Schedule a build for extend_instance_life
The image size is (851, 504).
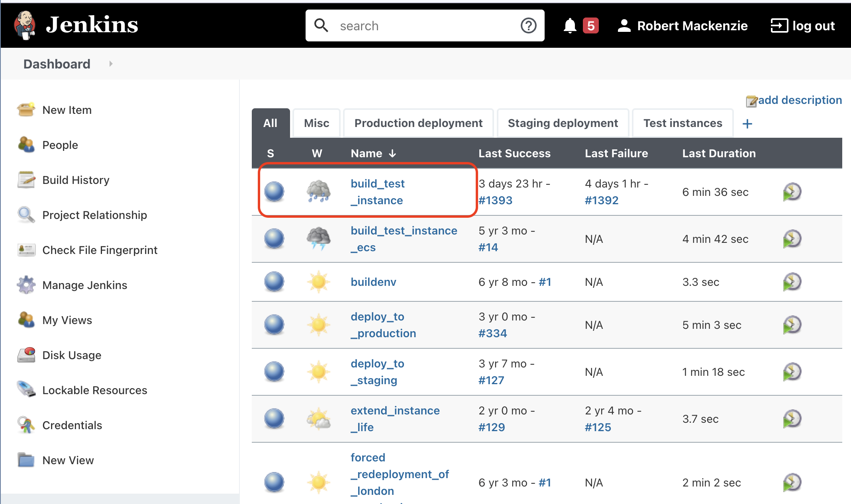[792, 419]
